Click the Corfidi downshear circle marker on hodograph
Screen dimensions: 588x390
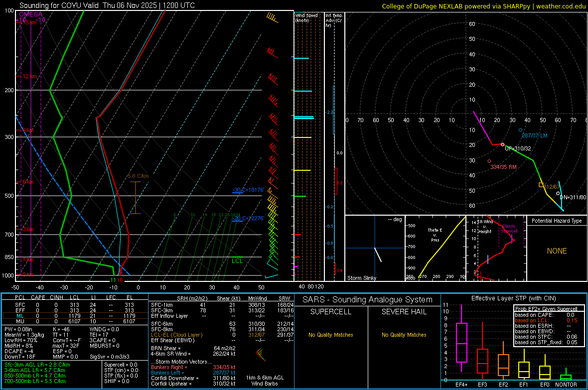[558, 193]
